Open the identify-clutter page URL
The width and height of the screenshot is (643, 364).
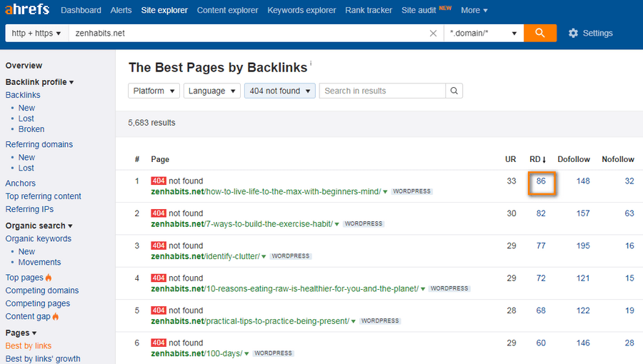tap(206, 256)
